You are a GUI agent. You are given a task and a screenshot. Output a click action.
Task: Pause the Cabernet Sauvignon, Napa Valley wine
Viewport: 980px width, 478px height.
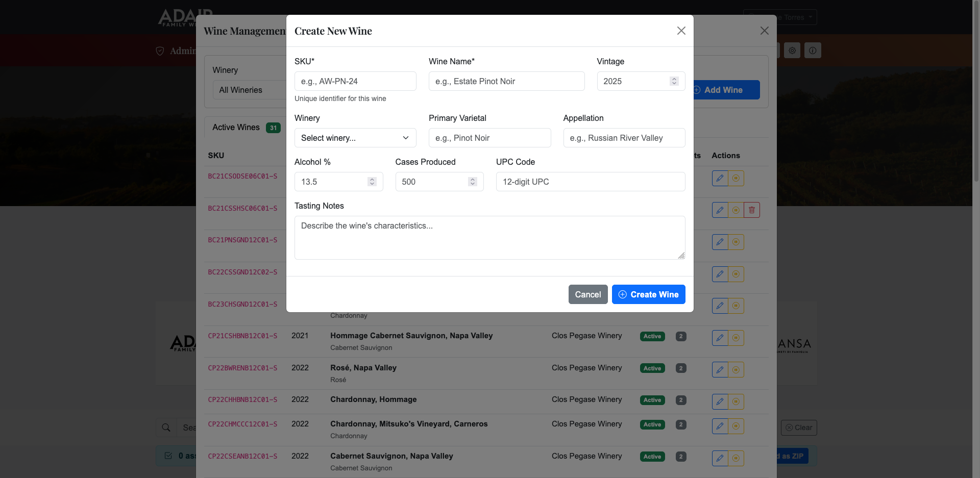(736, 458)
